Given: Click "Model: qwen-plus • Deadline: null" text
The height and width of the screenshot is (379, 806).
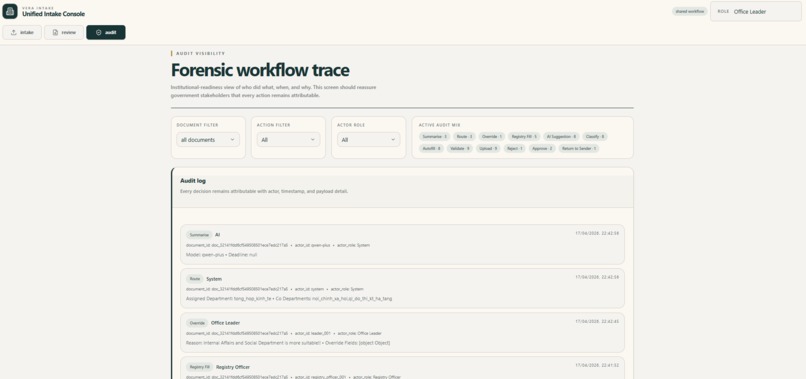Looking at the screenshot, I should [x=221, y=255].
